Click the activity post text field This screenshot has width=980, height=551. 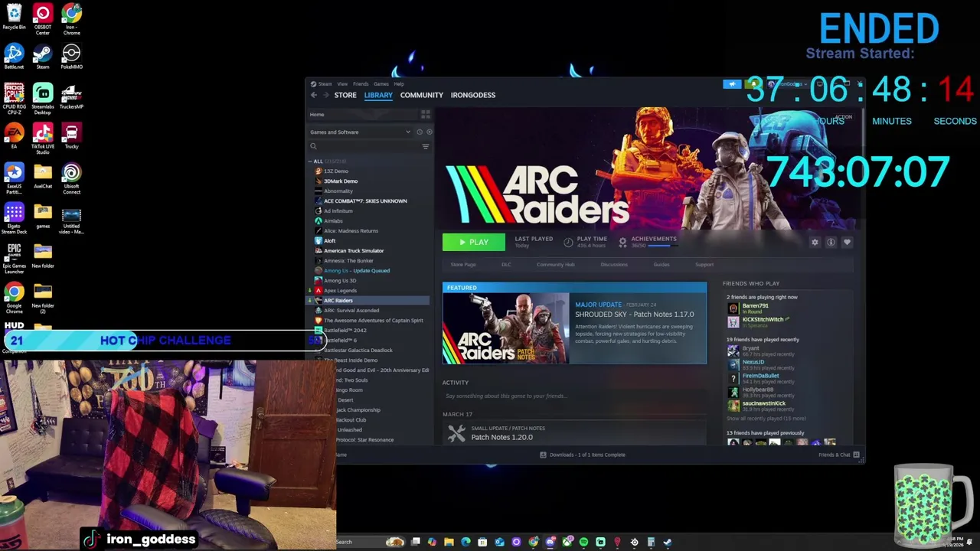pyautogui.click(x=574, y=396)
